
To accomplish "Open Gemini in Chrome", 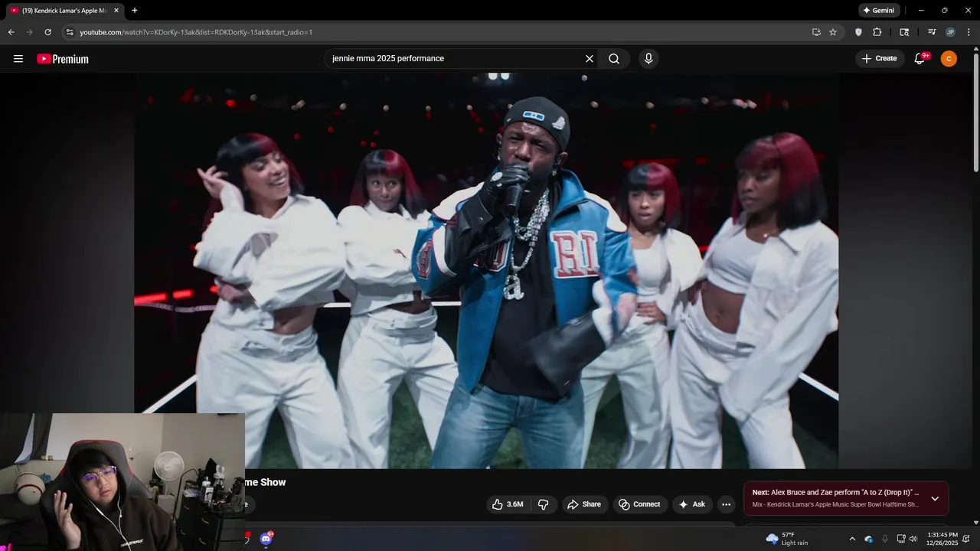I will 879,11.
